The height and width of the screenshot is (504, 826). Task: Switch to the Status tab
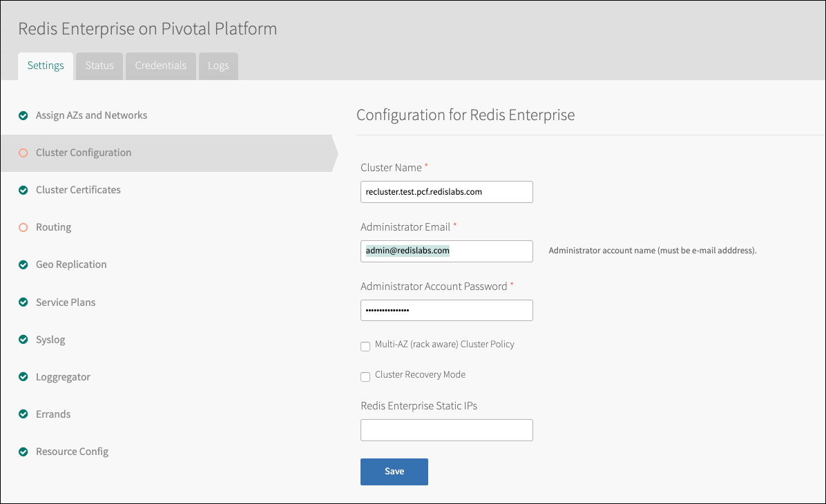pyautogui.click(x=99, y=66)
